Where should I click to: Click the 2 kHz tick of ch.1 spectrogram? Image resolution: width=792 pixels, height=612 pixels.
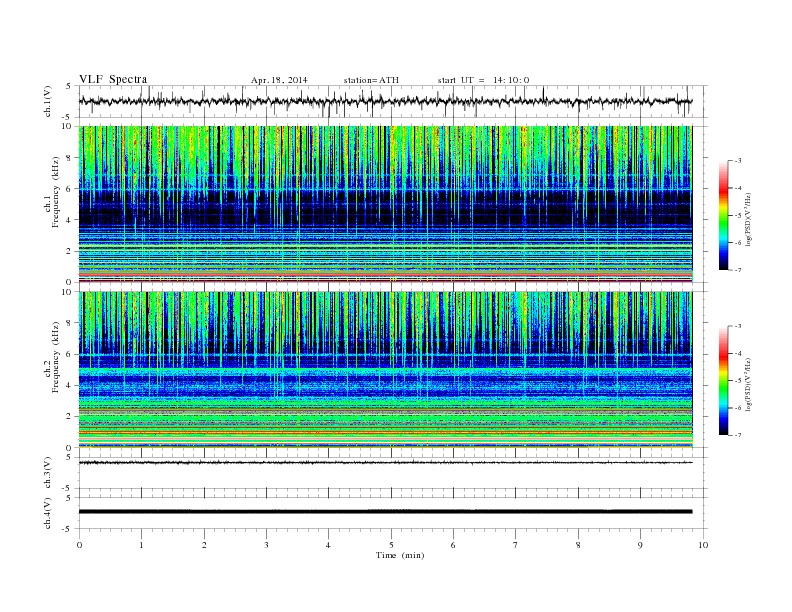click(x=69, y=251)
